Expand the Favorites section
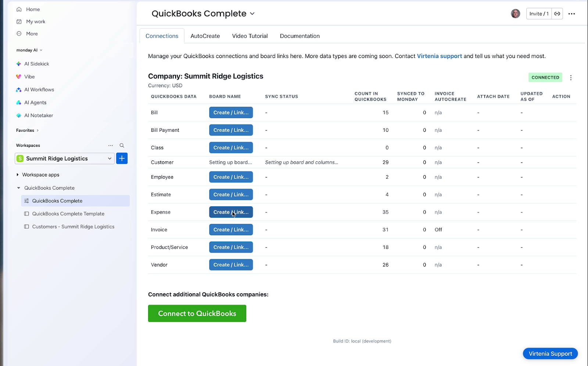 click(x=37, y=130)
